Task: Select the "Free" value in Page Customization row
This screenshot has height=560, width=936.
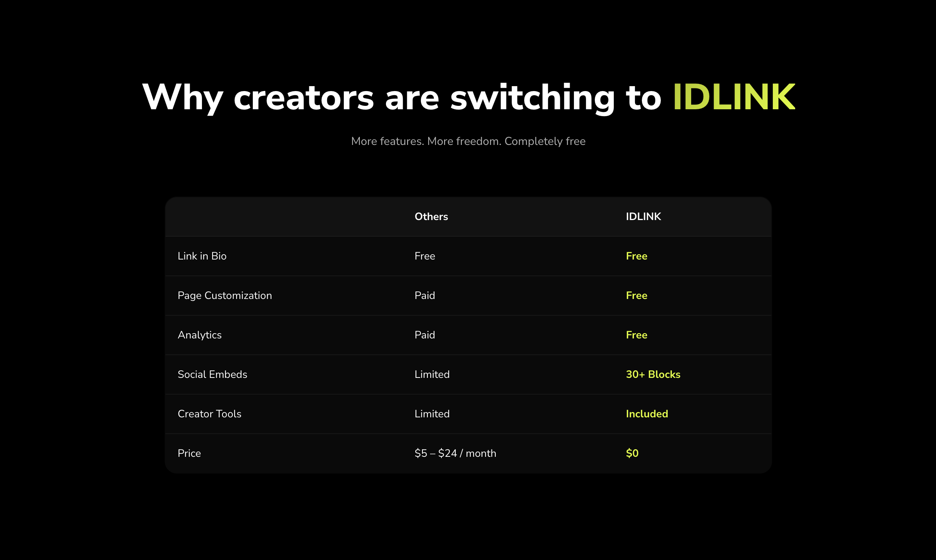Action: coord(636,295)
